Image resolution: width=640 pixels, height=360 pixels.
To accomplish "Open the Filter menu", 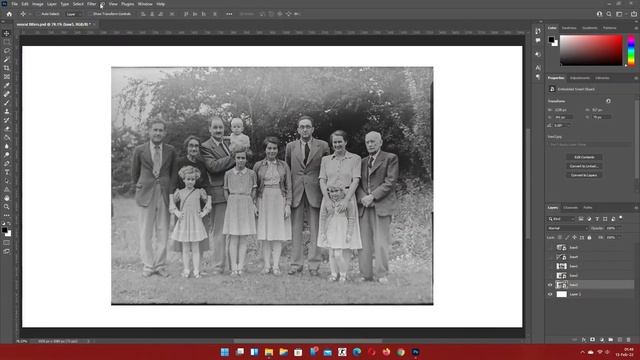I will (91, 4).
